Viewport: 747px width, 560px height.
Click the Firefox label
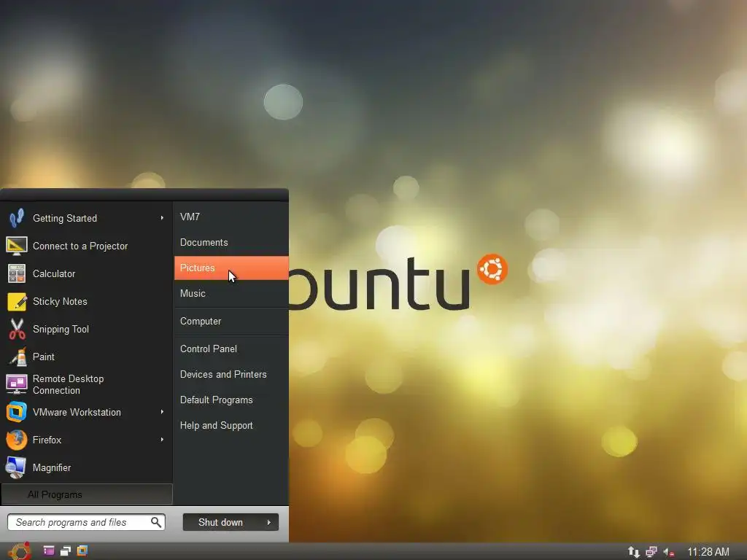[x=47, y=440]
